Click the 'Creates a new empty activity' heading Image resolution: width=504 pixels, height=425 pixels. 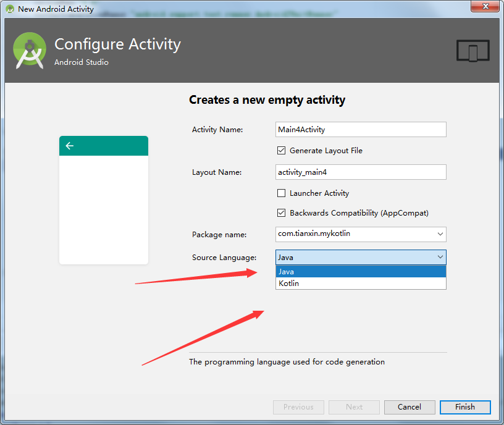[x=267, y=100]
